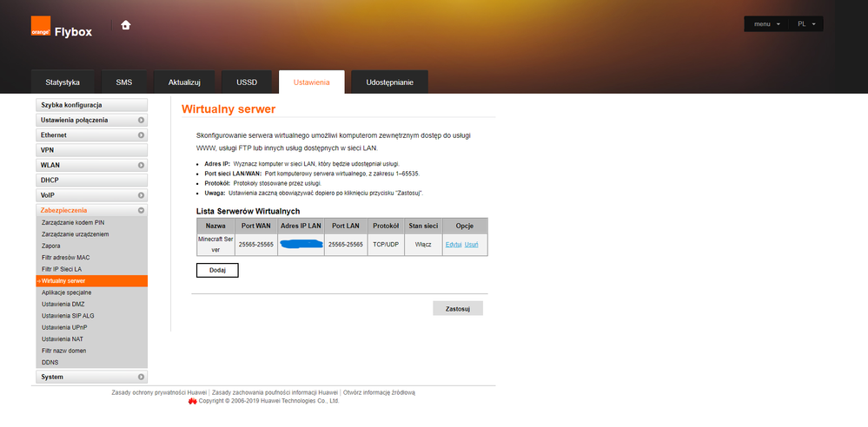The height and width of the screenshot is (427, 868).
Task: Select the Ustawienia tab
Action: 312,82
